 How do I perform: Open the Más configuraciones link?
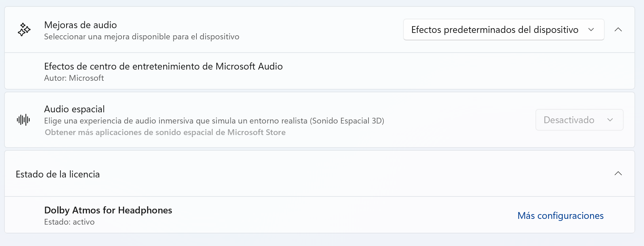[x=560, y=216]
